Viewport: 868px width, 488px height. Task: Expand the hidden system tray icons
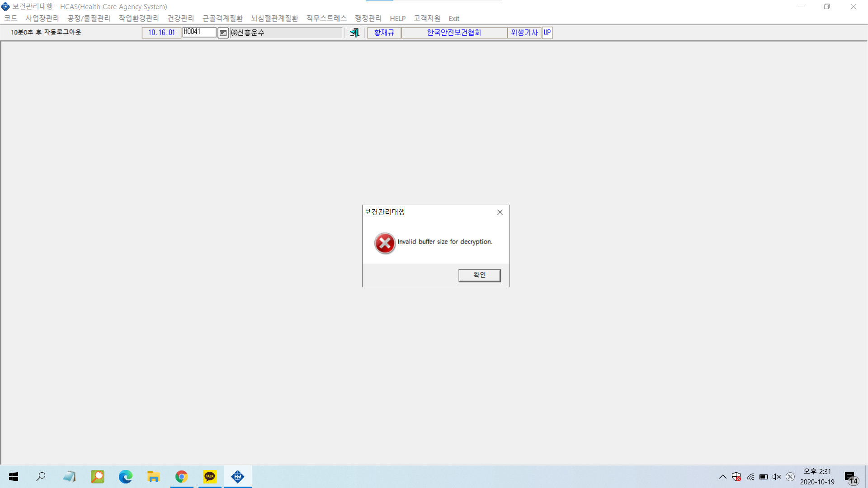tap(722, 477)
